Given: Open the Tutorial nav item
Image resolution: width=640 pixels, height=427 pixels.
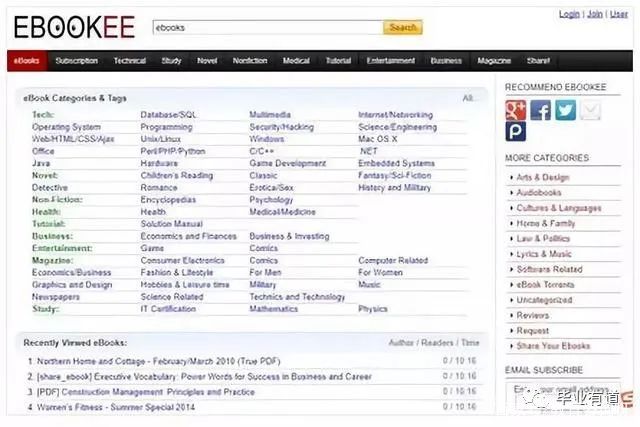Looking at the screenshot, I should pos(338,61).
